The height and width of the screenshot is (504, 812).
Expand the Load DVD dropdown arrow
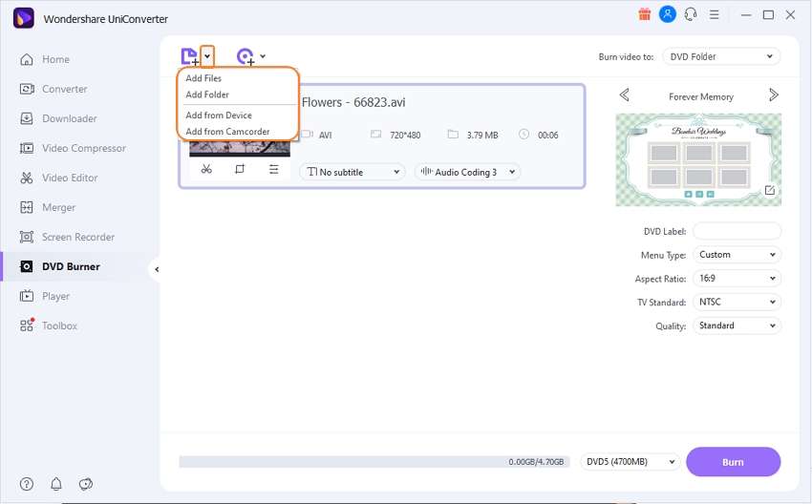pyautogui.click(x=263, y=56)
